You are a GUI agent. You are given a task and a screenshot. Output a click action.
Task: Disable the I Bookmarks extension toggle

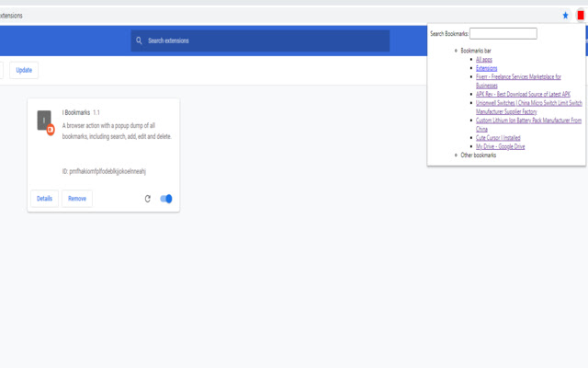tap(166, 199)
